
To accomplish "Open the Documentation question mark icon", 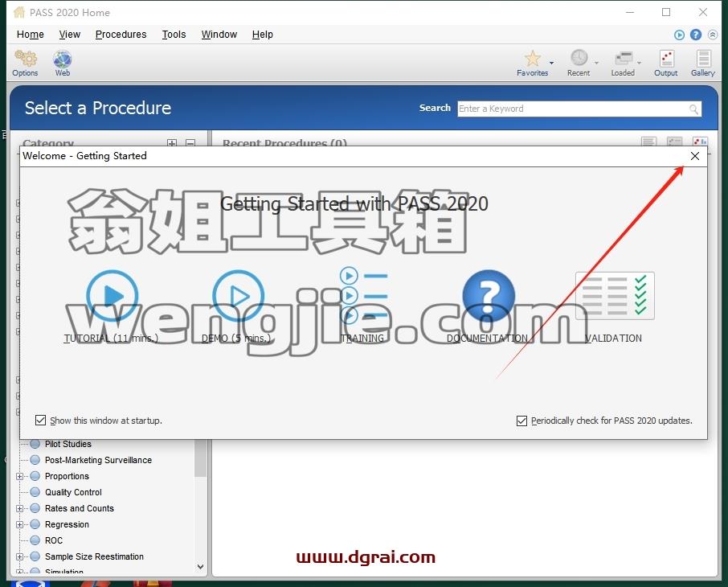I will click(x=489, y=296).
